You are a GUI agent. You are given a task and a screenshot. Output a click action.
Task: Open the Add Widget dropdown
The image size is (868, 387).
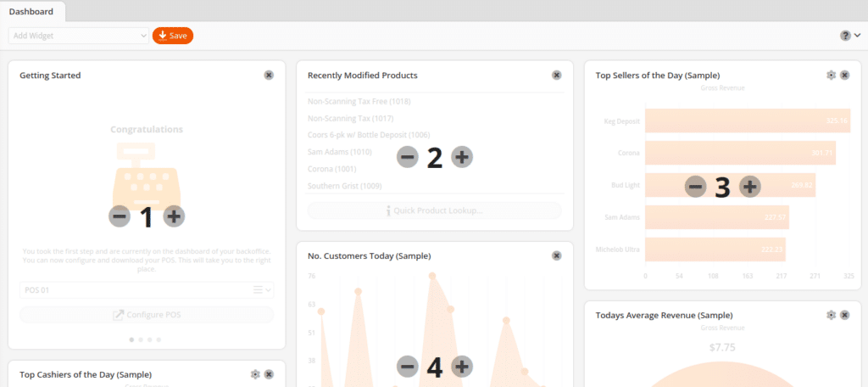click(79, 36)
